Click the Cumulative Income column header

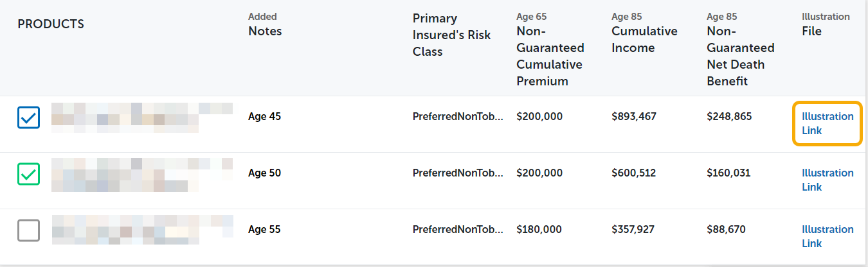(x=644, y=39)
